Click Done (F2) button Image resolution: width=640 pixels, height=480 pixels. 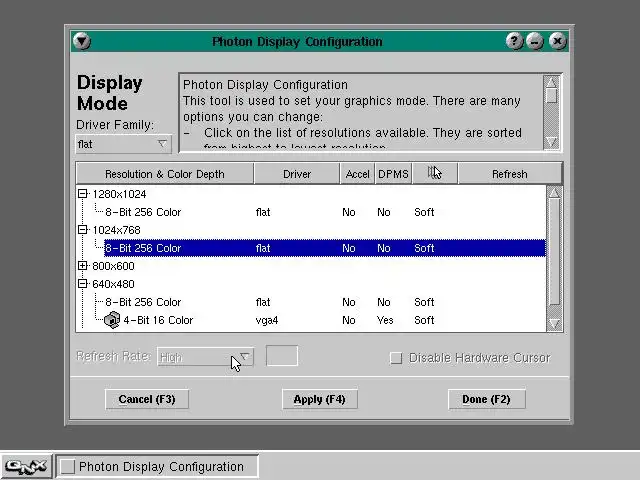[487, 399]
